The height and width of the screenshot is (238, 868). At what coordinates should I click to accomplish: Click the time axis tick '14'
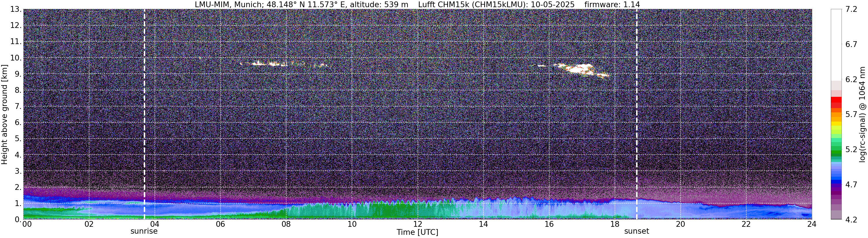click(483, 224)
